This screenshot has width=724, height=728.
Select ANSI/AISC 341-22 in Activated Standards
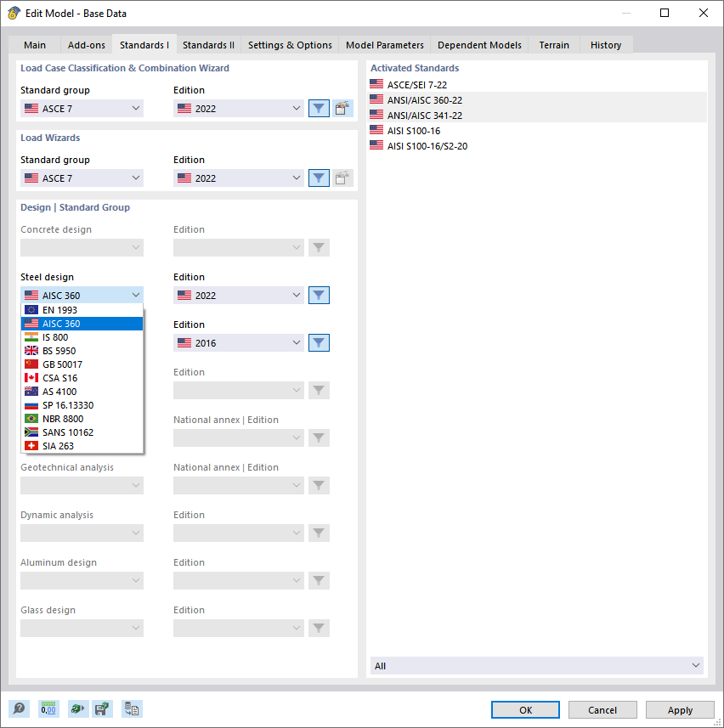(538, 116)
